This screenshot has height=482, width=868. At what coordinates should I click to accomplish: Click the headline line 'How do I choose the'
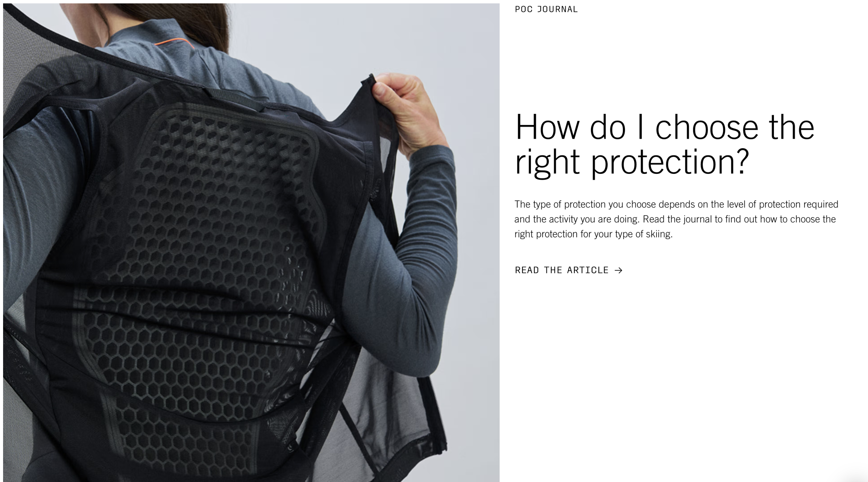664,127
